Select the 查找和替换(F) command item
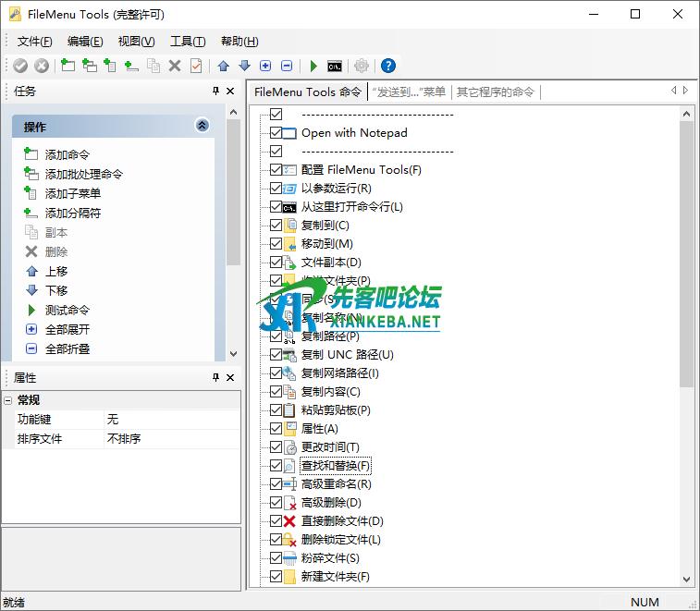The height and width of the screenshot is (611, 700). point(335,466)
